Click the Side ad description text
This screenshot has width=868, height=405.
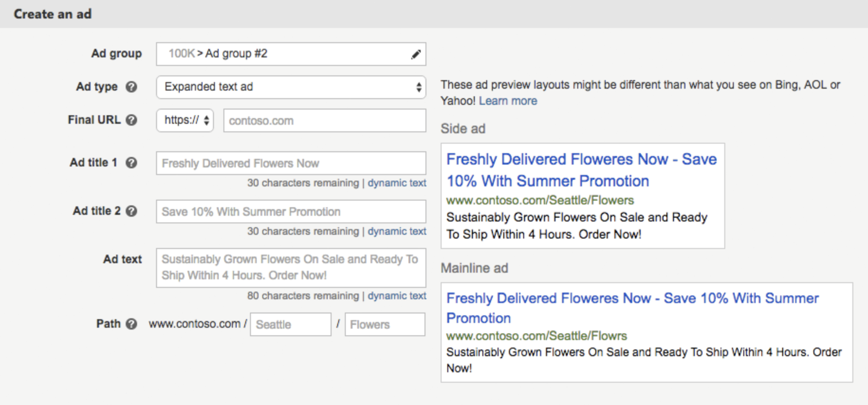point(577,226)
